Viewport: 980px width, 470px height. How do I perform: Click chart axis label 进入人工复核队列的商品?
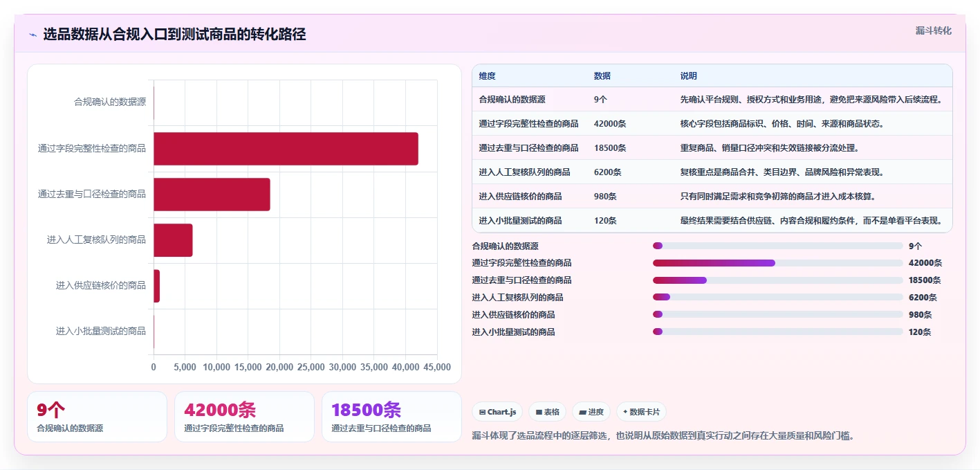tap(96, 239)
